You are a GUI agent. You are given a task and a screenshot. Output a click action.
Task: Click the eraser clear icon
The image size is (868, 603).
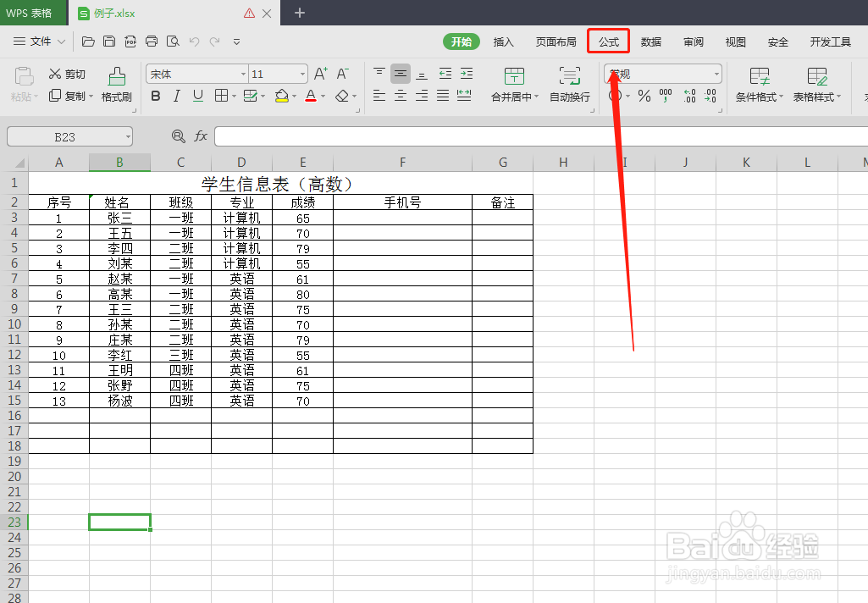coord(342,97)
